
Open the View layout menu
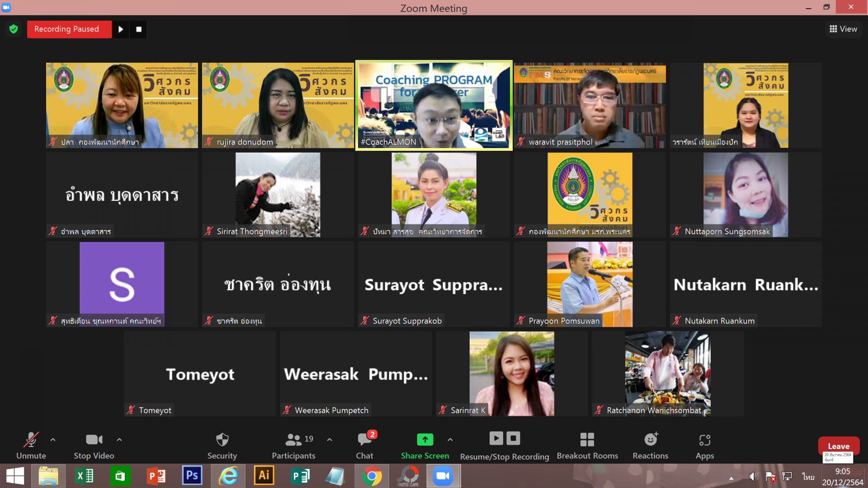[x=843, y=29]
